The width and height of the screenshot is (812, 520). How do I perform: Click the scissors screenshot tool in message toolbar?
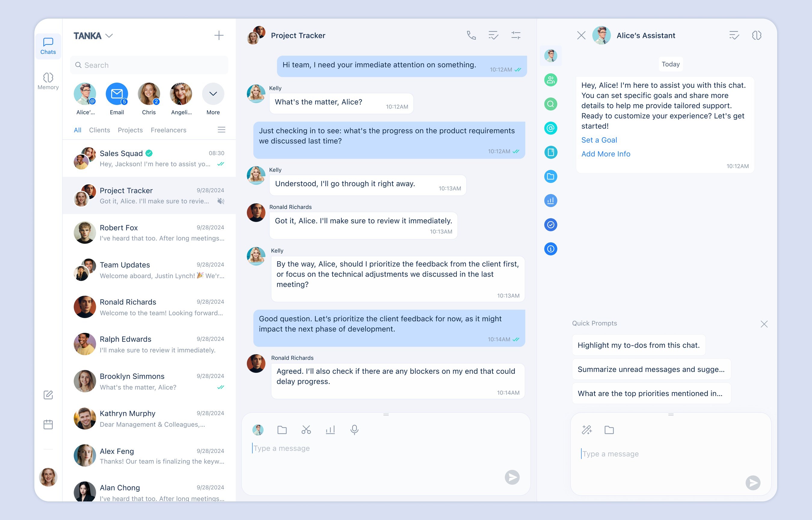(306, 429)
